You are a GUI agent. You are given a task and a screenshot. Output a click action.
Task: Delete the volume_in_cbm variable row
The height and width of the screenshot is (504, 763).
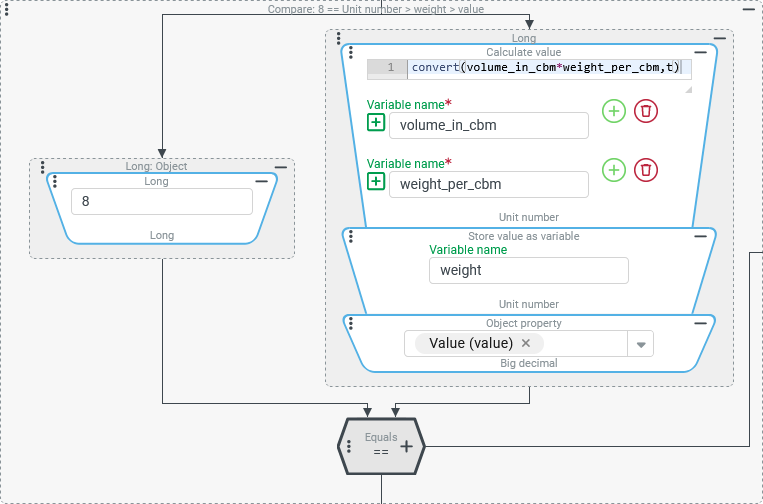[646, 111]
